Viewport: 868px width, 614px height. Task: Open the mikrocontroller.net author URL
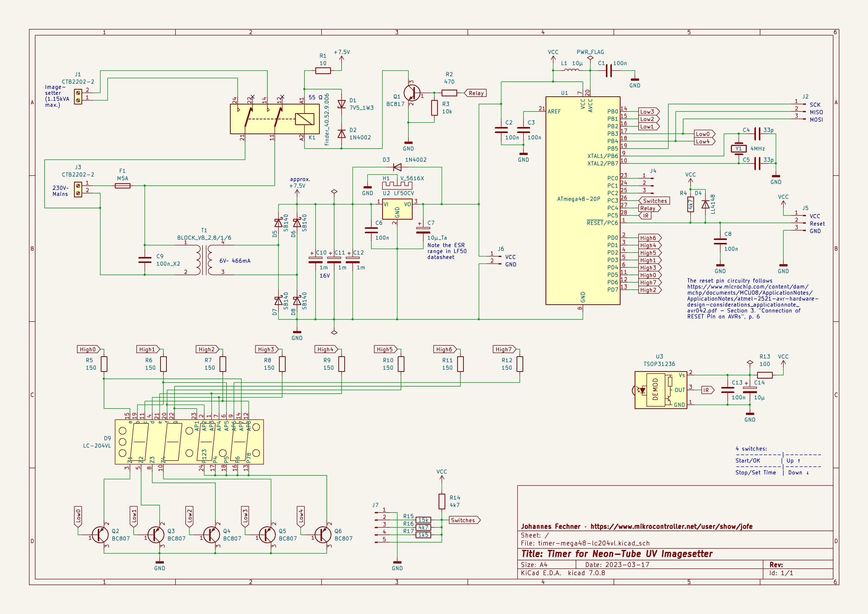point(671,527)
